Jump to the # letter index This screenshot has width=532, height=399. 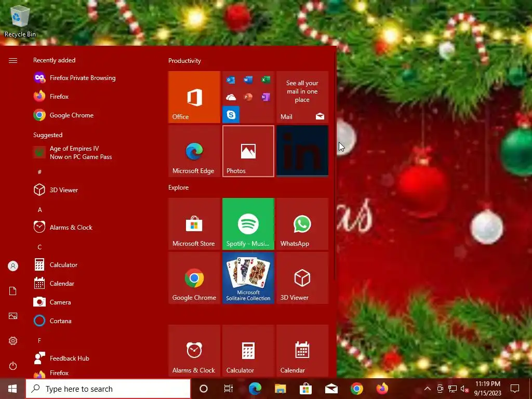(x=39, y=172)
